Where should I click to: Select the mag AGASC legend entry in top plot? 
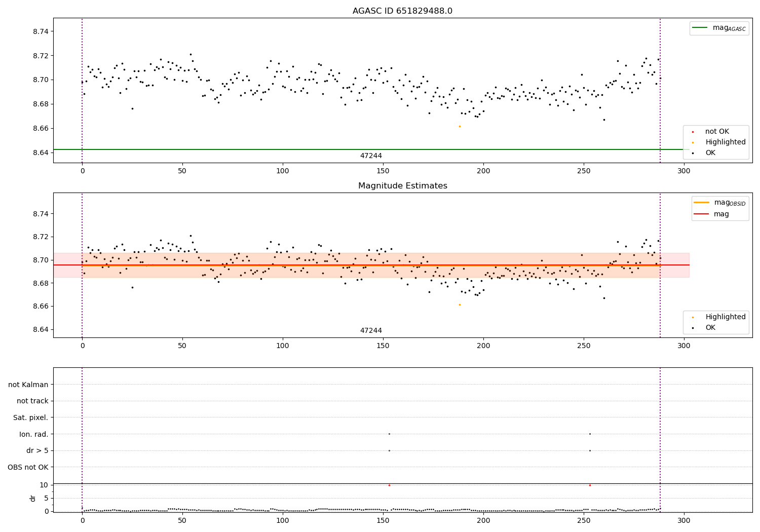pyautogui.click(x=719, y=28)
